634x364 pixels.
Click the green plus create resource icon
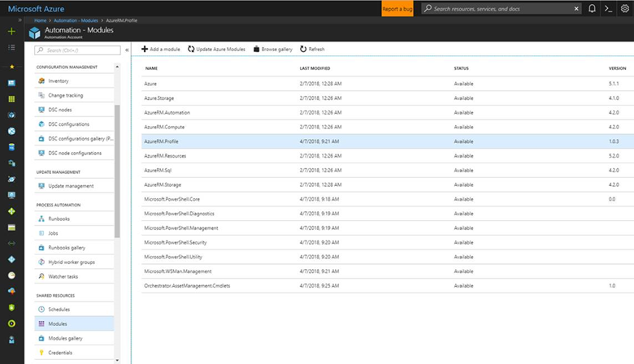click(11, 31)
